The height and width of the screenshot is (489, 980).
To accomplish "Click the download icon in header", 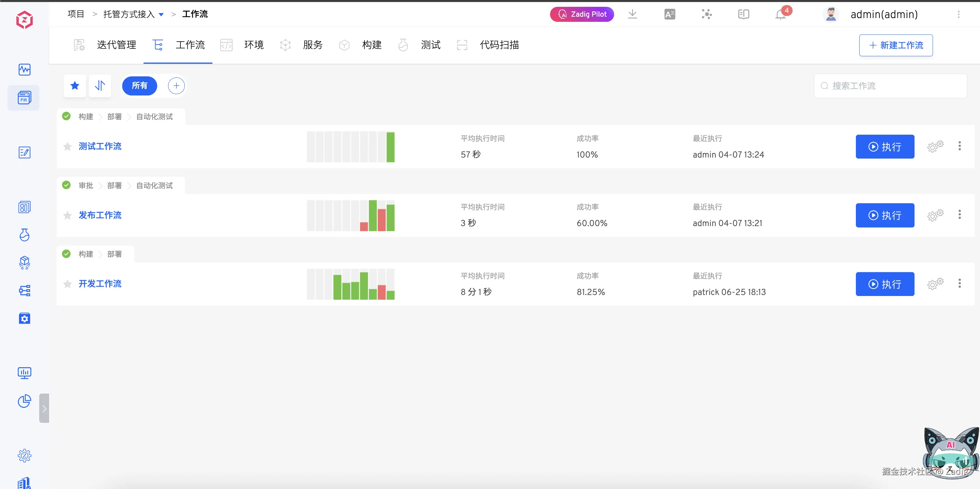I will tap(632, 14).
